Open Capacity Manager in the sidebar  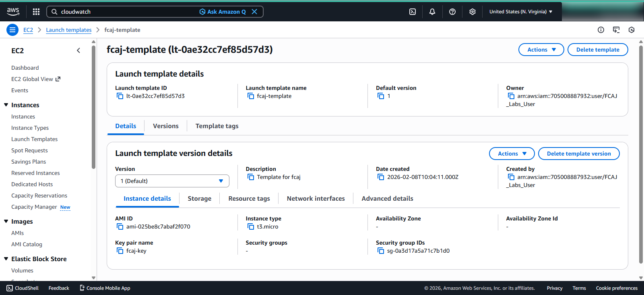[34, 207]
